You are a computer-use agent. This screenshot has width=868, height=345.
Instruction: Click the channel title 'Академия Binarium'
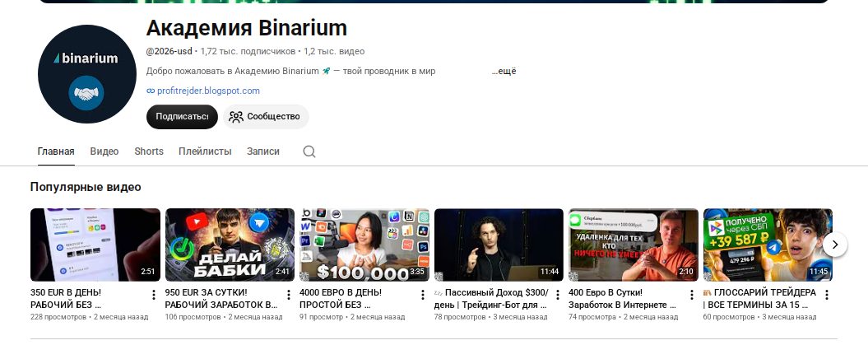(x=246, y=28)
